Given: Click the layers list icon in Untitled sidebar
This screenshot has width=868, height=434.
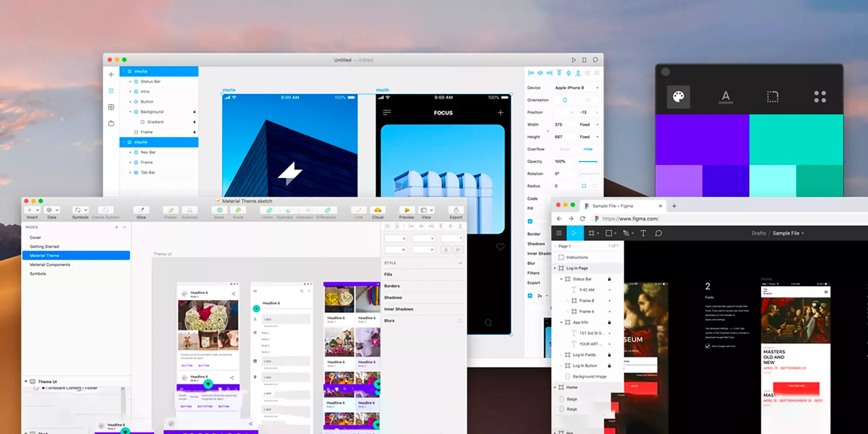Looking at the screenshot, I should (x=111, y=91).
